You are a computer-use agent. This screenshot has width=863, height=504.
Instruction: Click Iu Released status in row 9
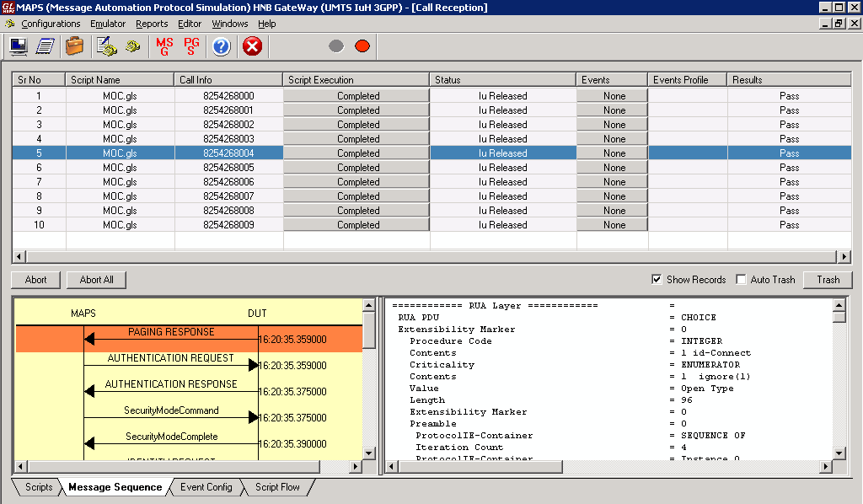tap(503, 210)
